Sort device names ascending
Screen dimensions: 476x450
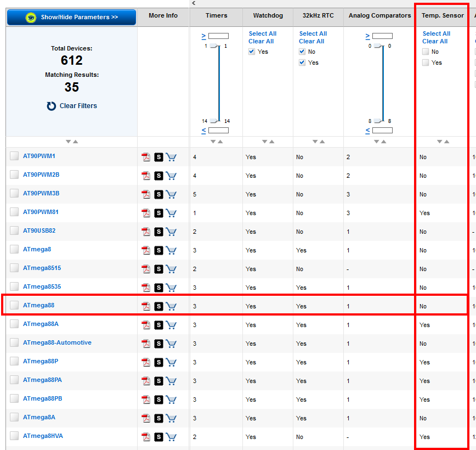[76, 142]
